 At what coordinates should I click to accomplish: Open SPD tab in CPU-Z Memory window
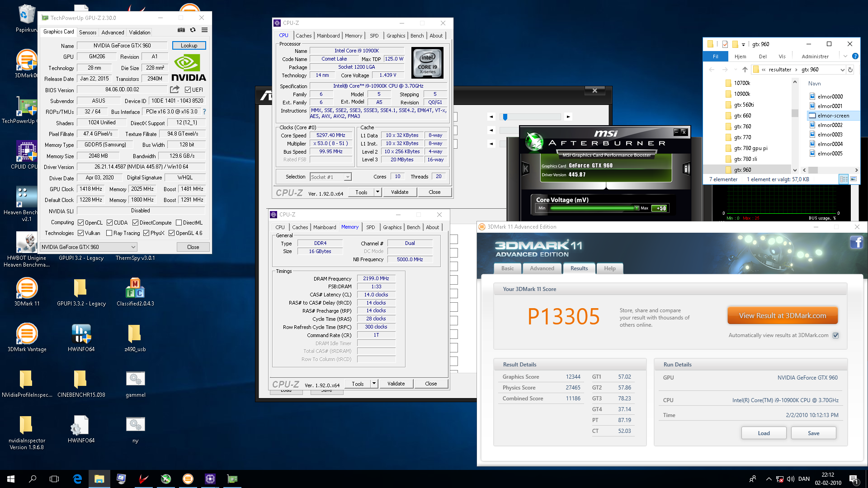tap(371, 227)
